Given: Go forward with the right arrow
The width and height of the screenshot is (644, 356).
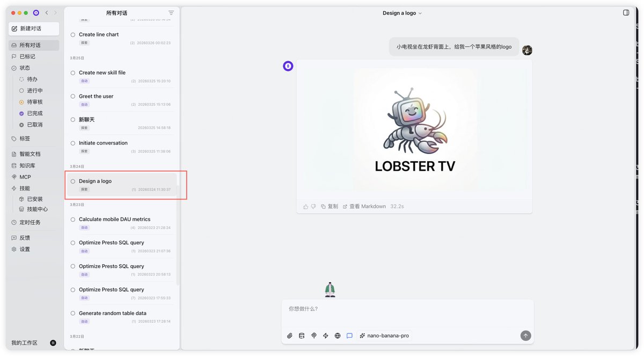Looking at the screenshot, I should click(55, 13).
